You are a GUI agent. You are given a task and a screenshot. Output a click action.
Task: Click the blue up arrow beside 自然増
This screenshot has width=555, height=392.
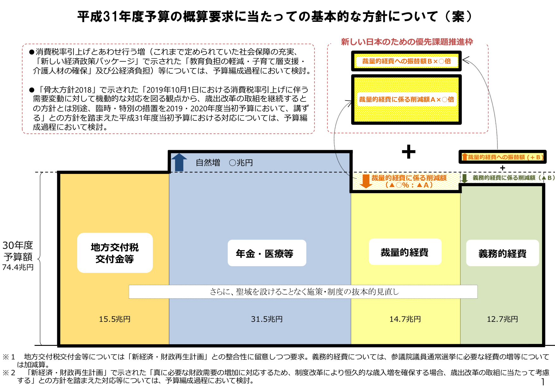[x=179, y=162]
